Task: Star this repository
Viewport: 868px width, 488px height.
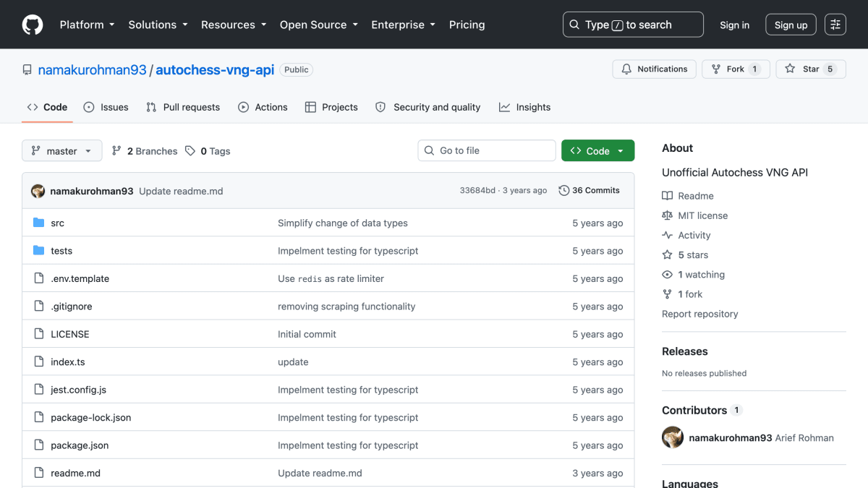Action: point(811,69)
